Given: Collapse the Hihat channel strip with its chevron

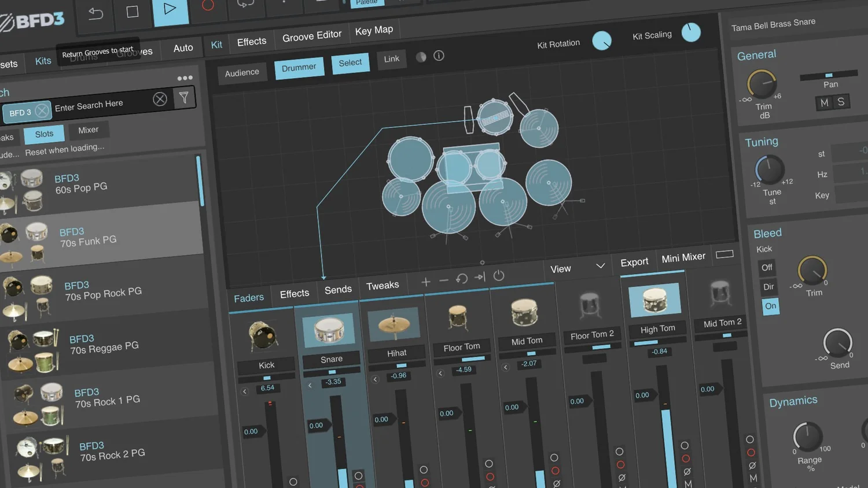Looking at the screenshot, I should [x=375, y=379].
